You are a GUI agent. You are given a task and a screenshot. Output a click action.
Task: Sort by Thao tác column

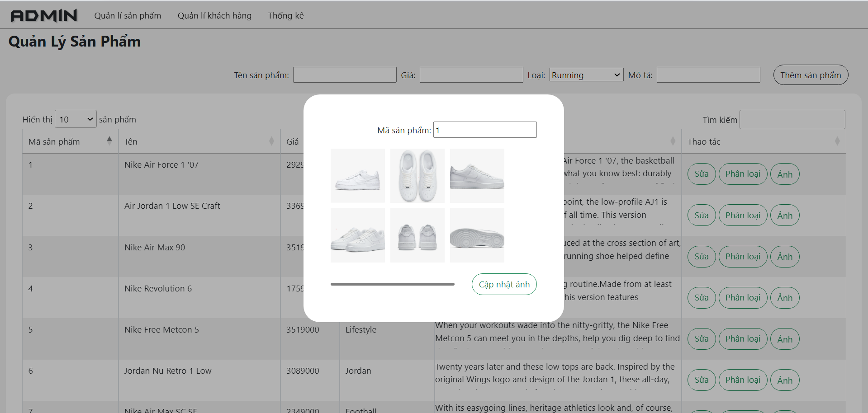[764, 141]
